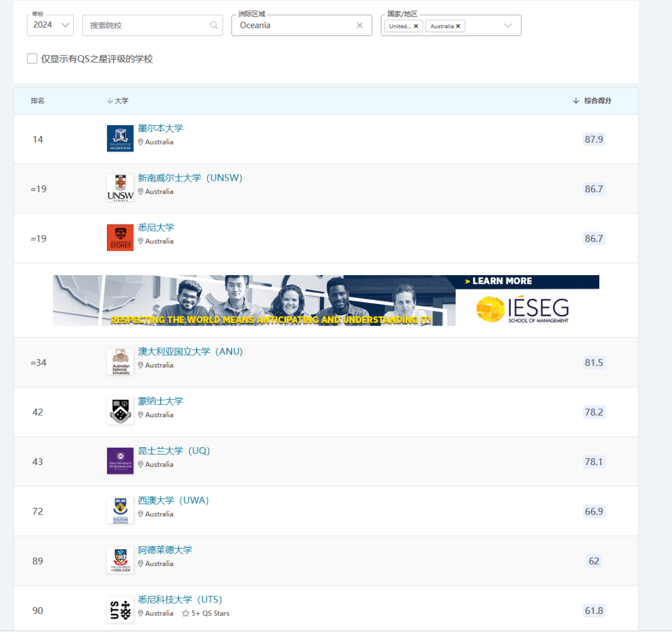Remove the United... country tag

416,26
